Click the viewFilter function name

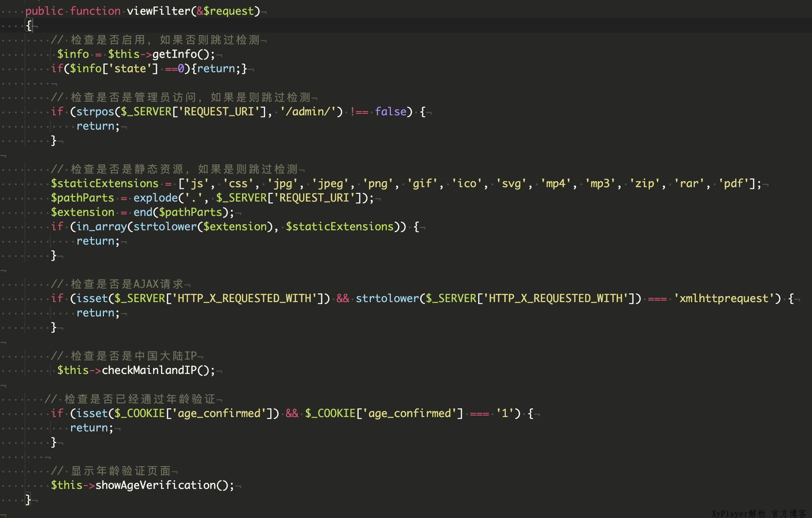click(158, 11)
